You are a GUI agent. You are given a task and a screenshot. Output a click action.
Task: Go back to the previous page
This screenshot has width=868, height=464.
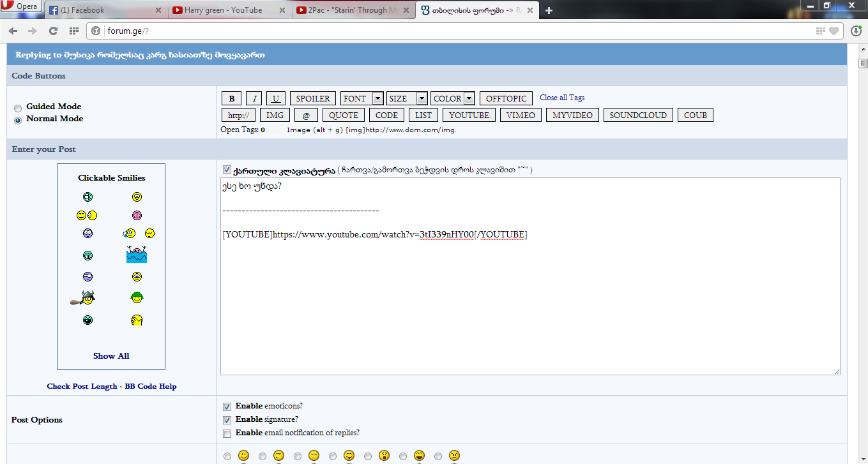(x=13, y=31)
